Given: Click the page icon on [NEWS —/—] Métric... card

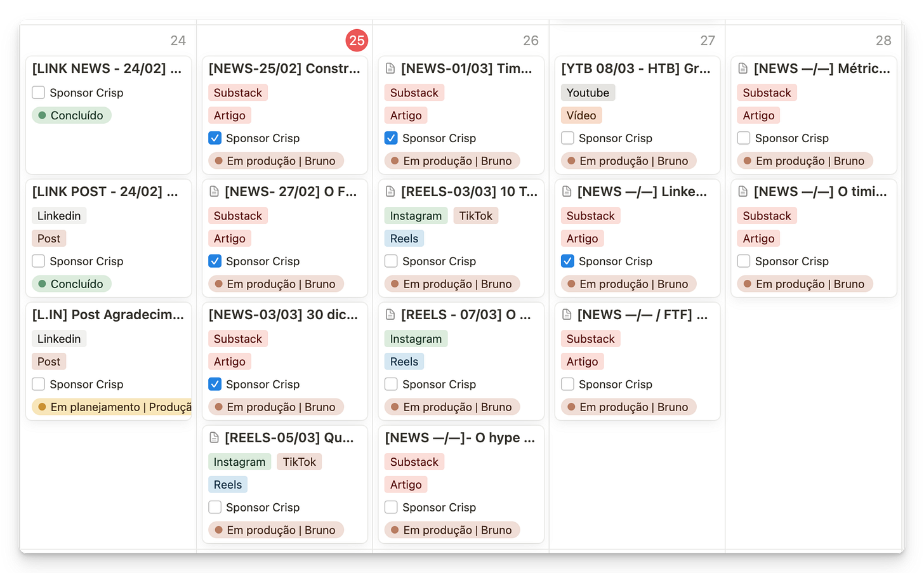Looking at the screenshot, I should [x=743, y=69].
